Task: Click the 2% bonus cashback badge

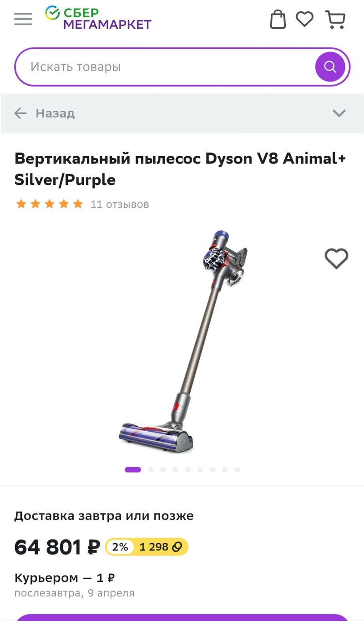Action: (x=120, y=547)
